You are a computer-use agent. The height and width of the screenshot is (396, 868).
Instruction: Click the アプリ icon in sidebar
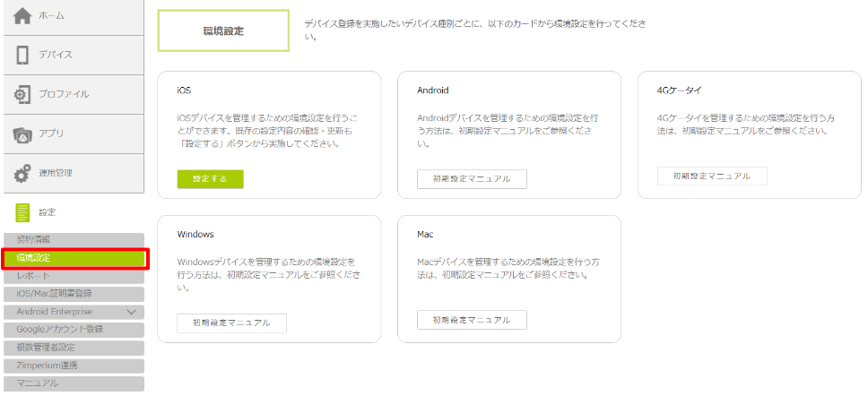click(23, 133)
